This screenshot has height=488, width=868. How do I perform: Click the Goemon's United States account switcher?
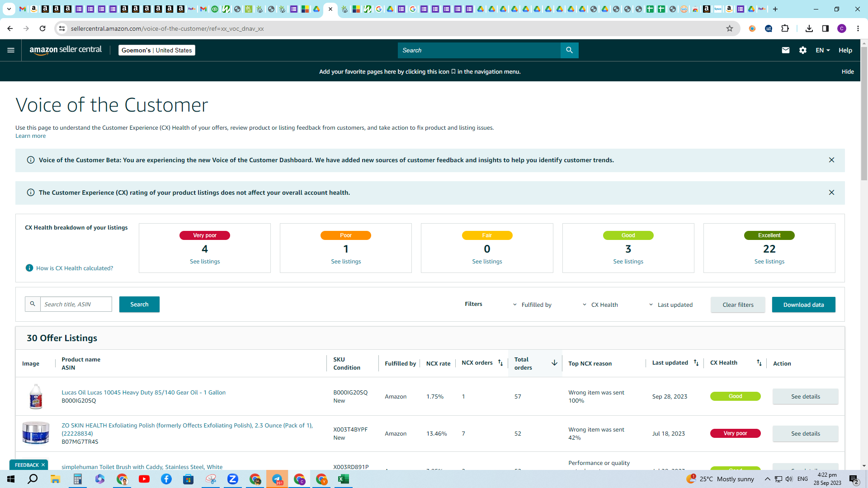tap(157, 50)
